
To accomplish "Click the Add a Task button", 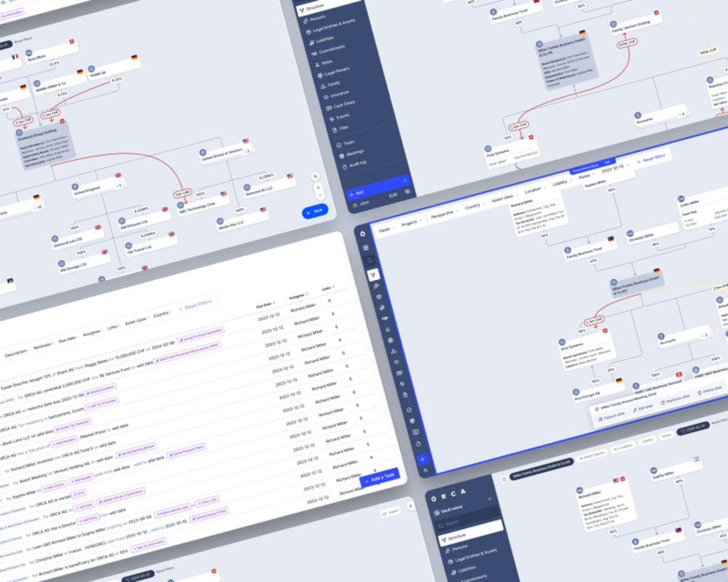I will (380, 477).
